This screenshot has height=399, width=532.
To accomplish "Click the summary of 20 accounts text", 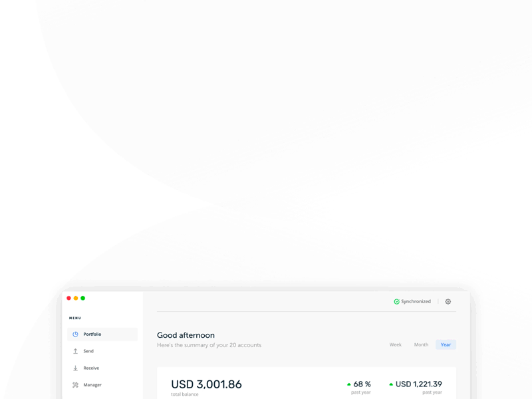I will [x=209, y=345].
